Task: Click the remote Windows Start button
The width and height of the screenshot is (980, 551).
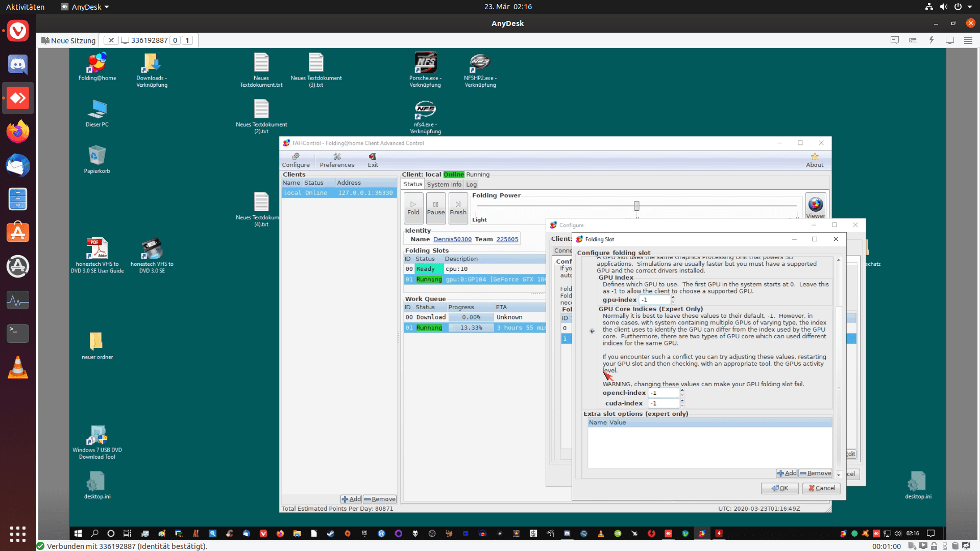Action: (78, 533)
